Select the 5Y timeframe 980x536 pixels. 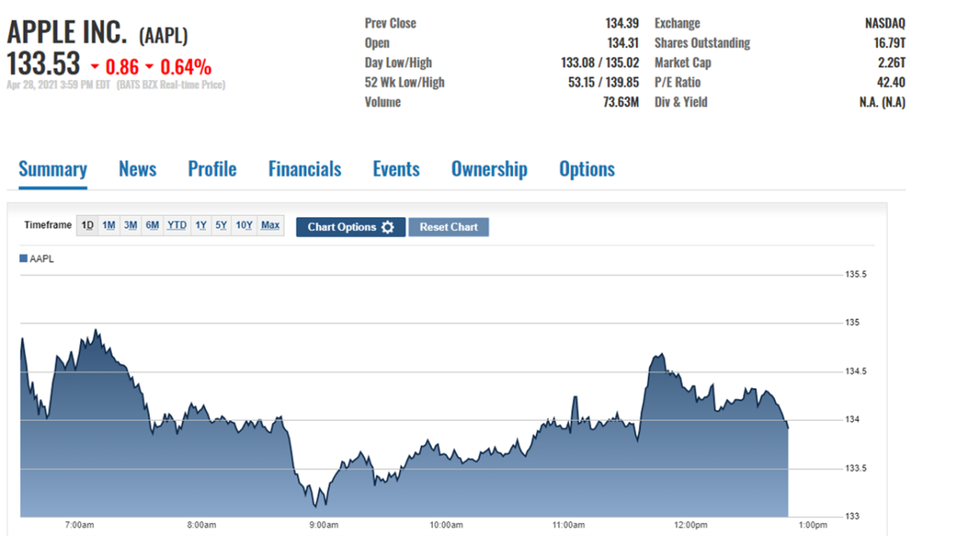(221, 226)
